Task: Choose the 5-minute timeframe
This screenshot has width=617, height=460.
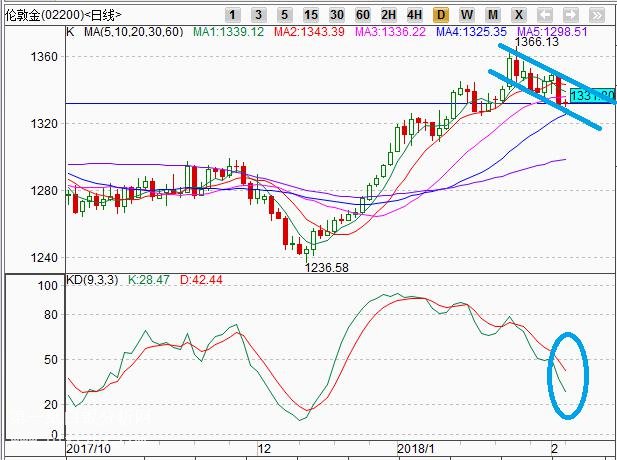Action: [x=284, y=15]
